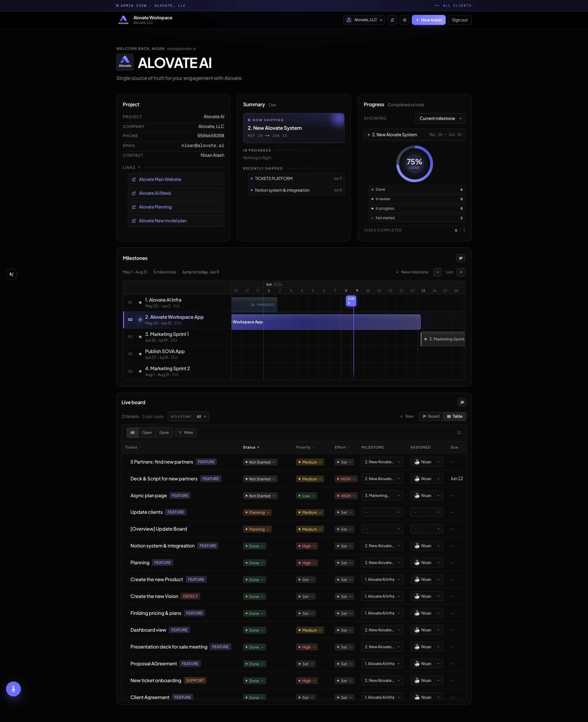Click the Sign out button

click(x=459, y=20)
